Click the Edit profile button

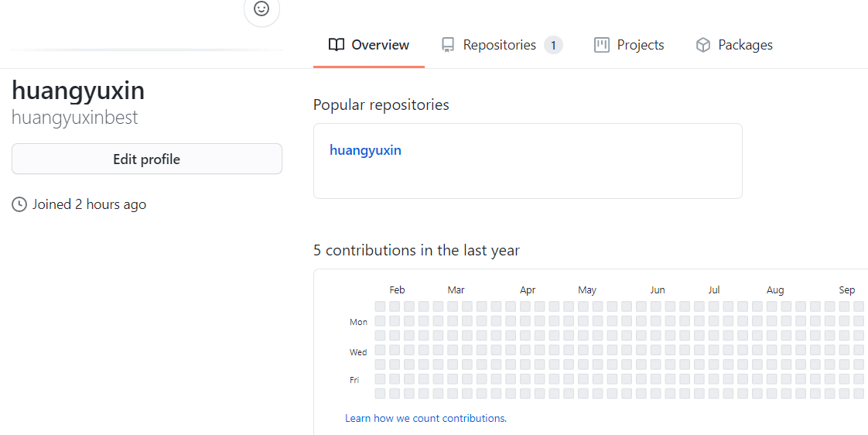147,159
